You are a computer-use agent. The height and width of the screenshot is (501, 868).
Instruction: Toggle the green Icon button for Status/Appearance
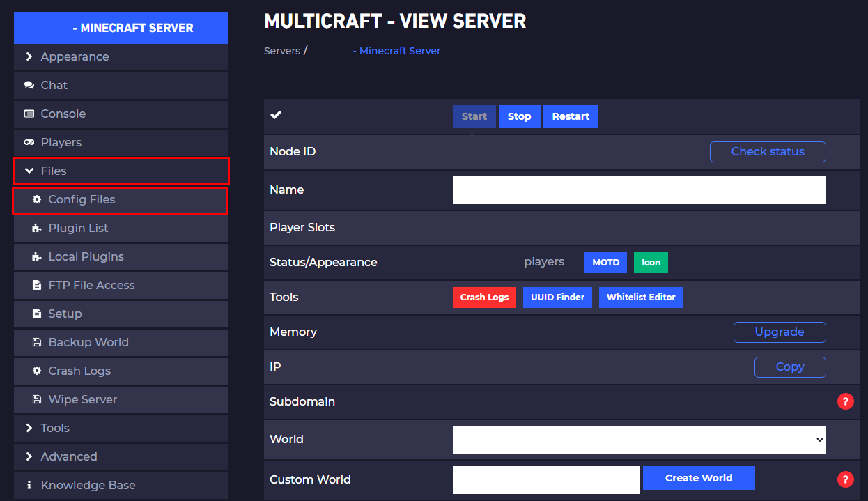[x=650, y=262]
